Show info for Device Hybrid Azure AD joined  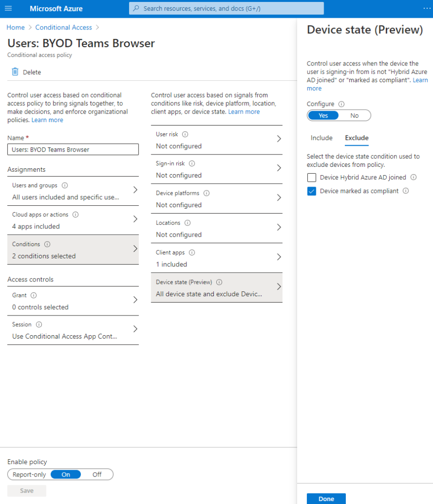(414, 177)
